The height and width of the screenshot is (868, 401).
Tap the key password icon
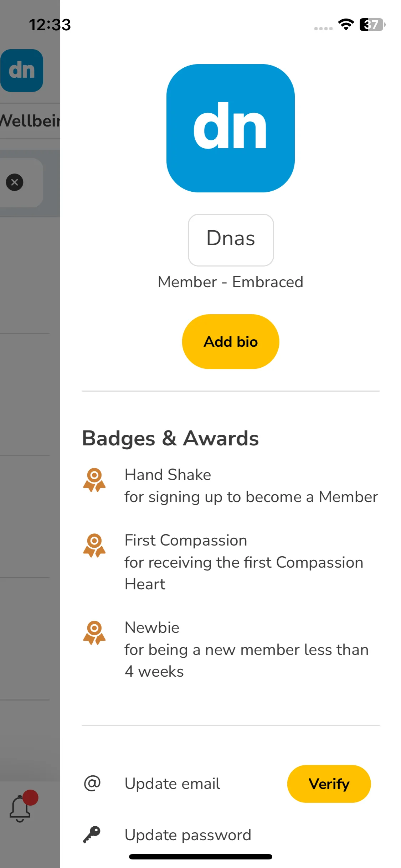(92, 835)
